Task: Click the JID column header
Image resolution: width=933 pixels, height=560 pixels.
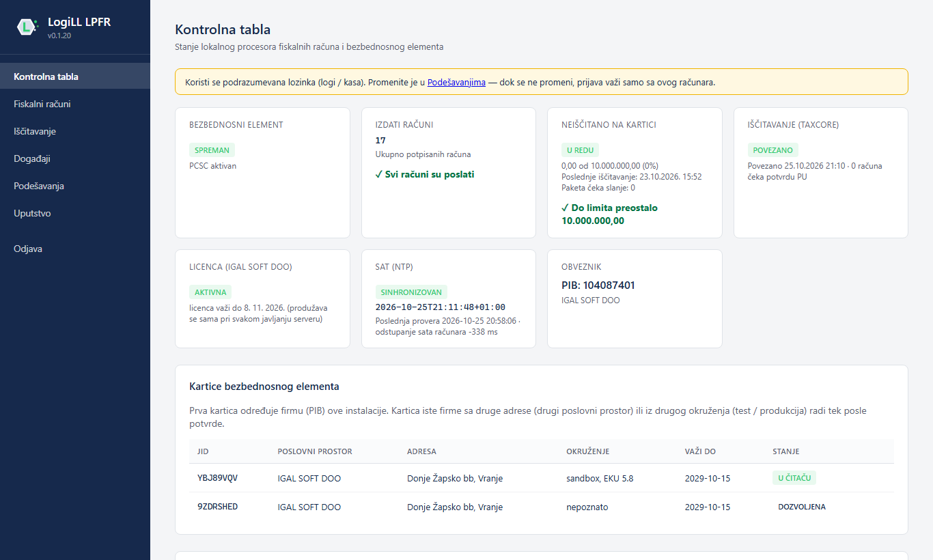Action: point(203,451)
